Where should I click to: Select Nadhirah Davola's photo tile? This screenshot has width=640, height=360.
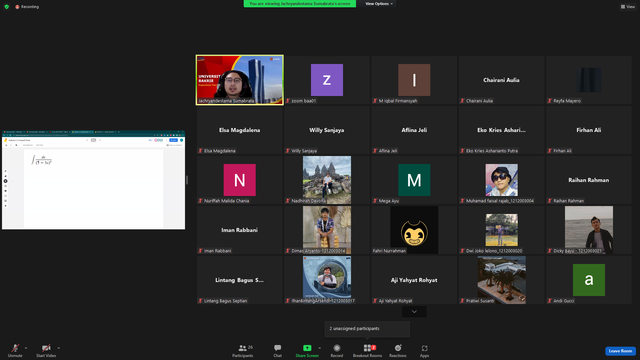[327, 180]
